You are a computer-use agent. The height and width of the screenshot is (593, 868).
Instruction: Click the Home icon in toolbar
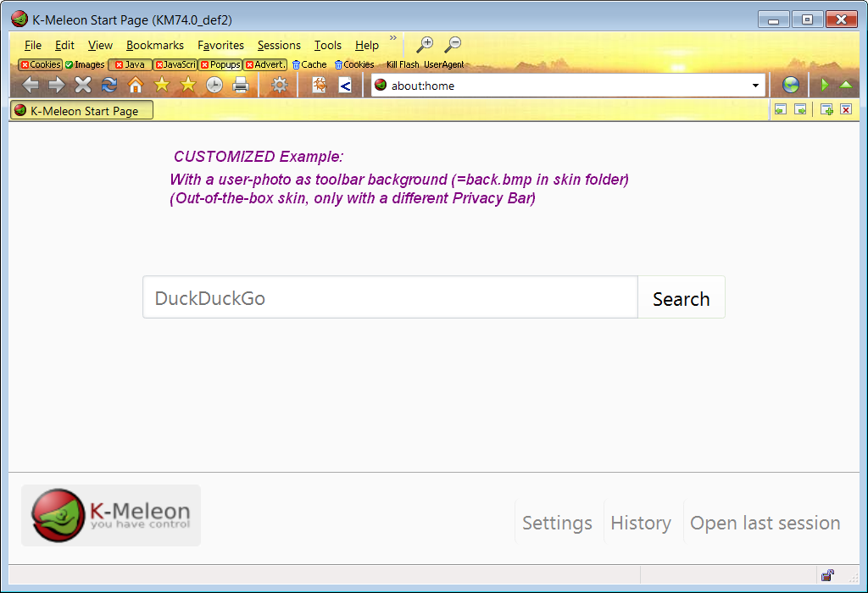[136, 85]
